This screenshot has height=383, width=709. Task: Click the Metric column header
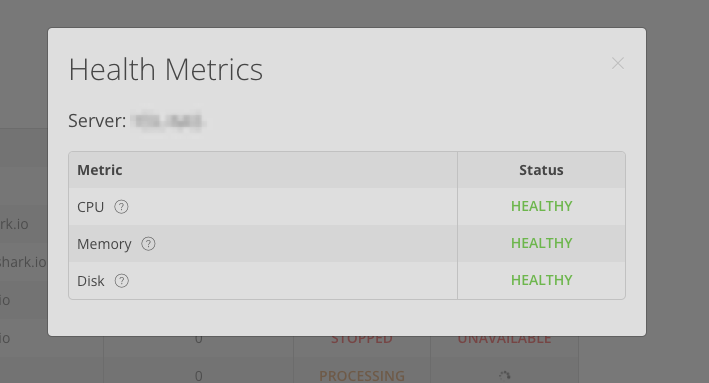click(x=100, y=170)
